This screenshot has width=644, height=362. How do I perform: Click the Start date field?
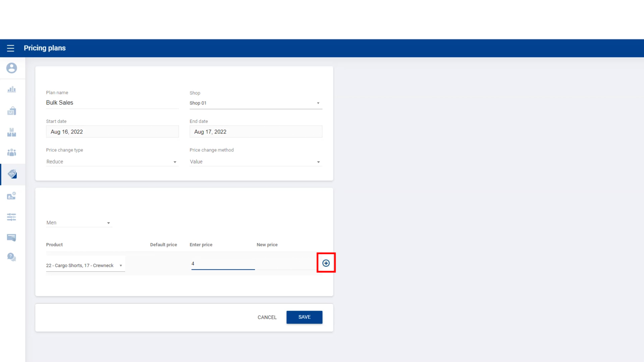112,132
